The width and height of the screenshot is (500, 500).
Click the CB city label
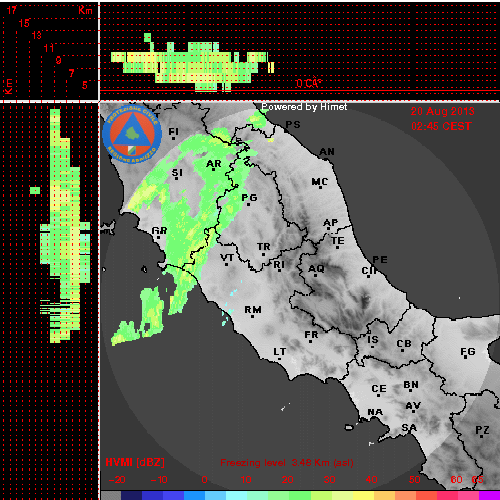pyautogui.click(x=404, y=344)
